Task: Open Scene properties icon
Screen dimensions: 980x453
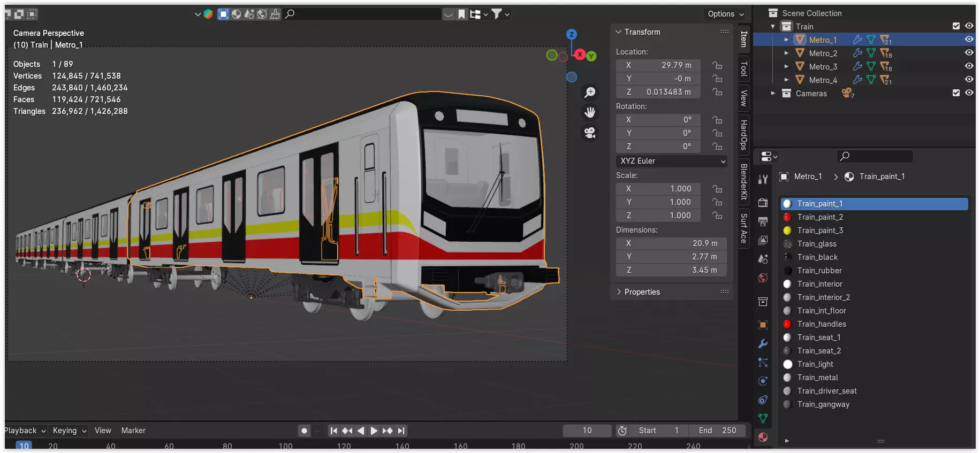Action: tap(763, 259)
